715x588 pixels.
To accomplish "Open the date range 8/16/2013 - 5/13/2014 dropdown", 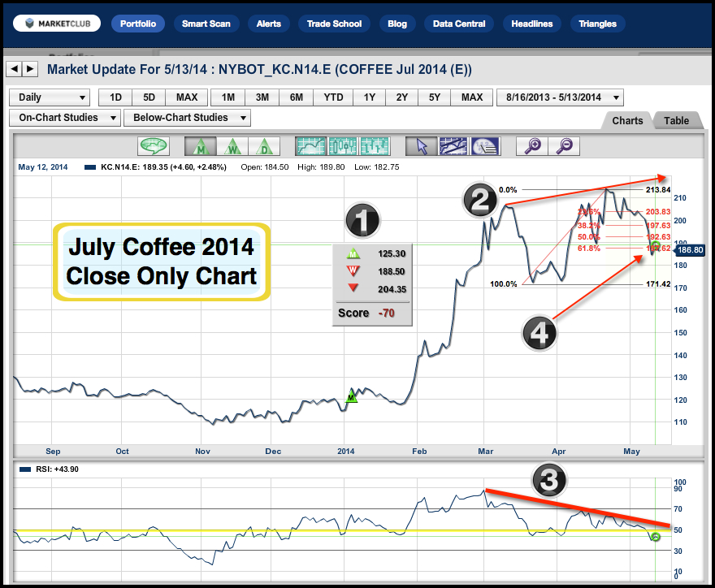I will pyautogui.click(x=559, y=97).
